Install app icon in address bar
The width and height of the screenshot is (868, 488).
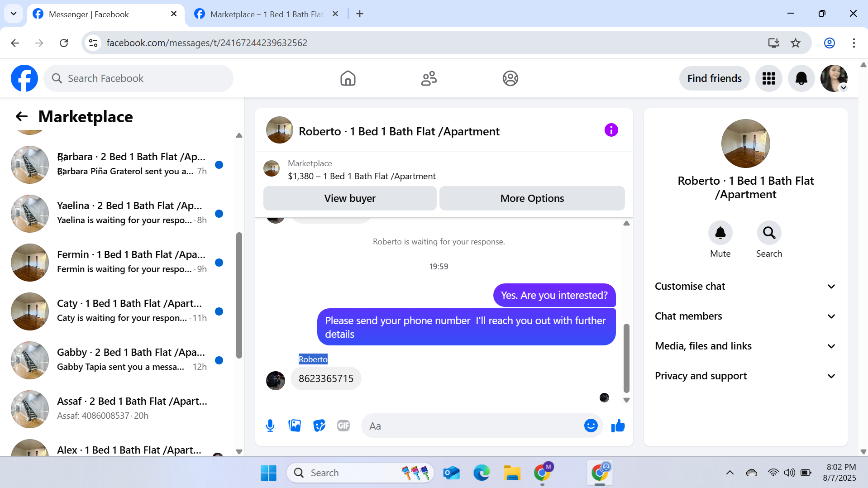point(773,43)
